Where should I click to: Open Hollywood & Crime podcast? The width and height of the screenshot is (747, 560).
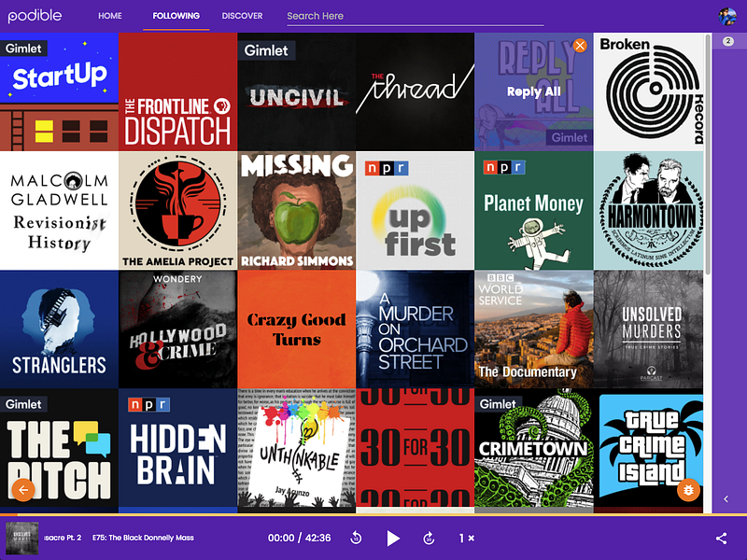[177, 329]
